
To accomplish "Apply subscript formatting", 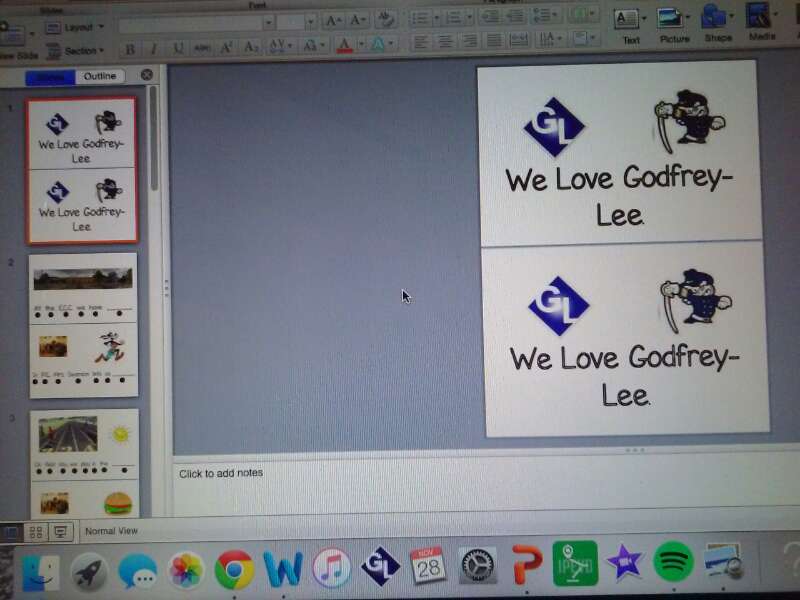I will (251, 47).
